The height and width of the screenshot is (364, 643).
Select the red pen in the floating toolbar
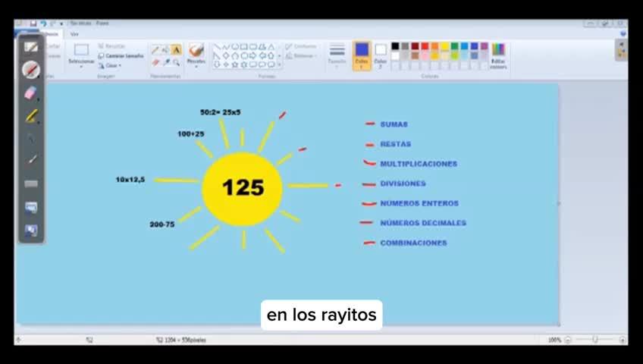coord(30,71)
